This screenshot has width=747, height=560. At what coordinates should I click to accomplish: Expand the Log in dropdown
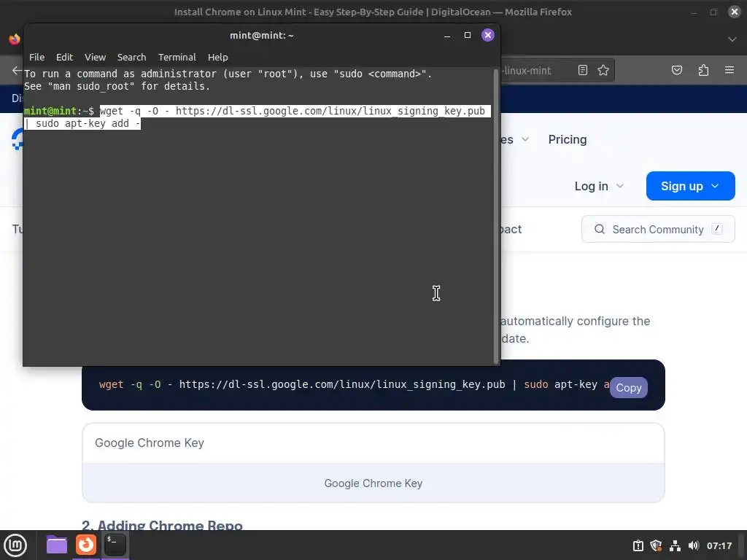tap(599, 186)
